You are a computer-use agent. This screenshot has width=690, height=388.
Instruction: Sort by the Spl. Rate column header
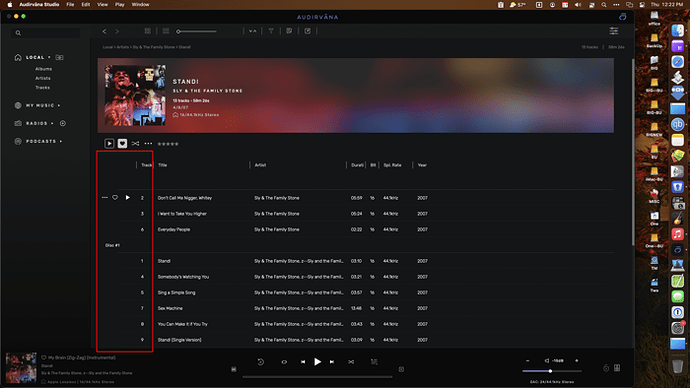pyautogui.click(x=392, y=165)
